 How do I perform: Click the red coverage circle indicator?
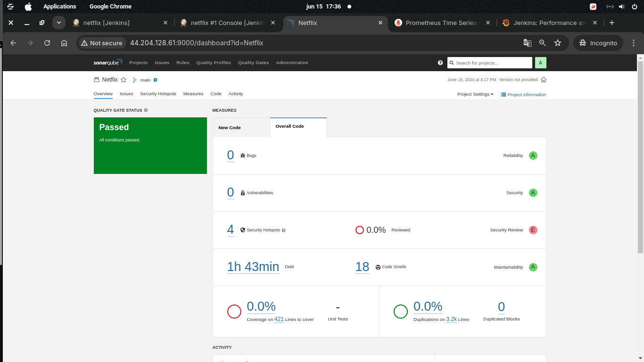(x=234, y=312)
